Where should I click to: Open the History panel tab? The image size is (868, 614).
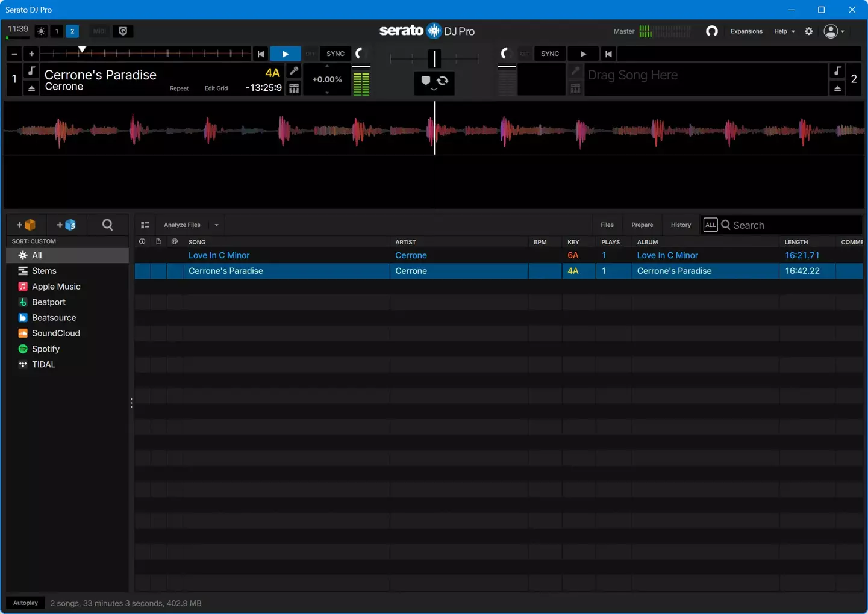[681, 225]
